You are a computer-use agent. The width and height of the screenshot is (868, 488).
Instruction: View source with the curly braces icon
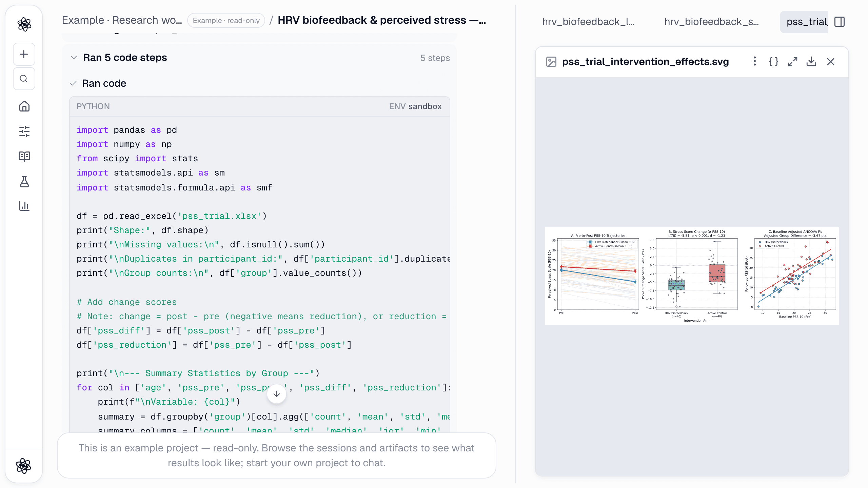pos(773,61)
